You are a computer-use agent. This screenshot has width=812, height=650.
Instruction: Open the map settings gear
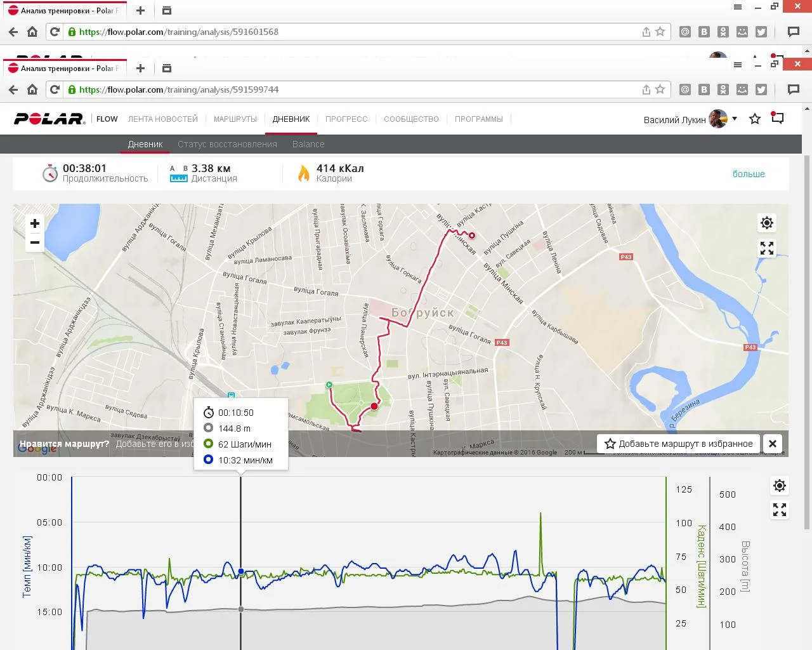click(767, 223)
